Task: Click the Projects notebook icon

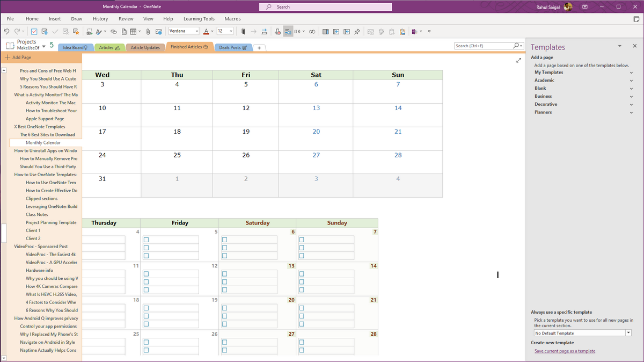Action: pos(10,45)
